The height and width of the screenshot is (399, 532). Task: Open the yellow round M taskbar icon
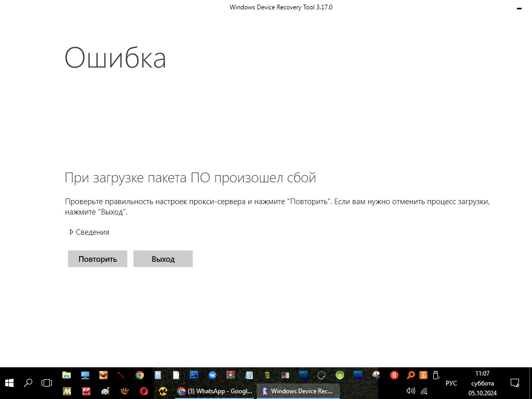(163, 391)
